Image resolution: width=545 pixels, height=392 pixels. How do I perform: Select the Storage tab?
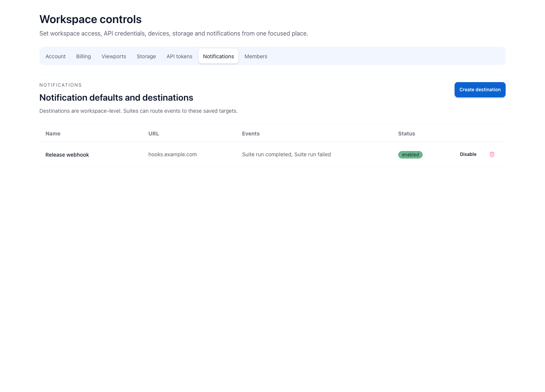[146, 56]
